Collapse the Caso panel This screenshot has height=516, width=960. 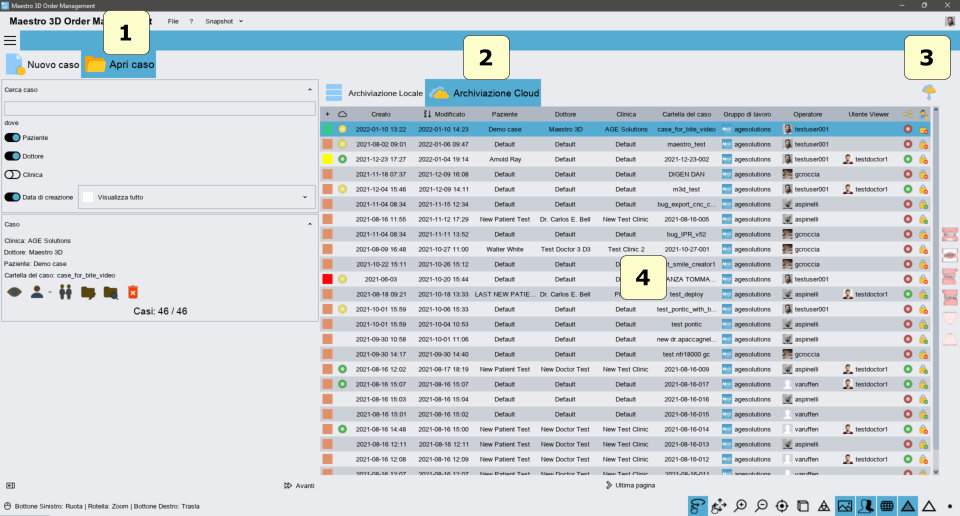pyautogui.click(x=310, y=225)
